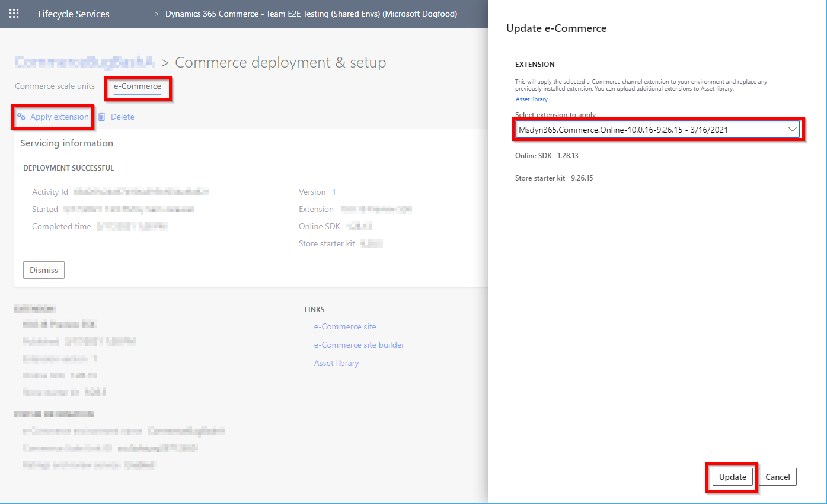Open the app launcher waffle icon
Viewport: 827px width, 504px height.
coord(14,14)
